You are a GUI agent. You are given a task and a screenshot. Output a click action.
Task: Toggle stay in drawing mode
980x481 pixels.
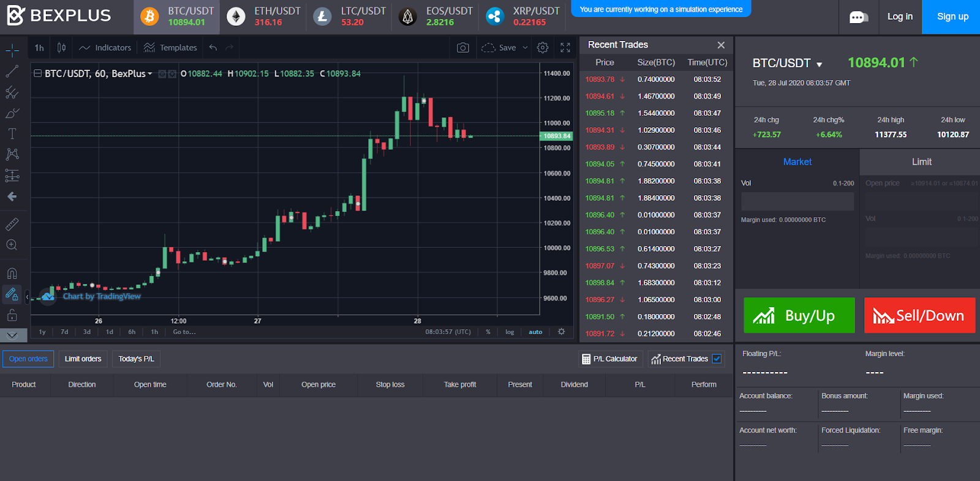click(12, 294)
